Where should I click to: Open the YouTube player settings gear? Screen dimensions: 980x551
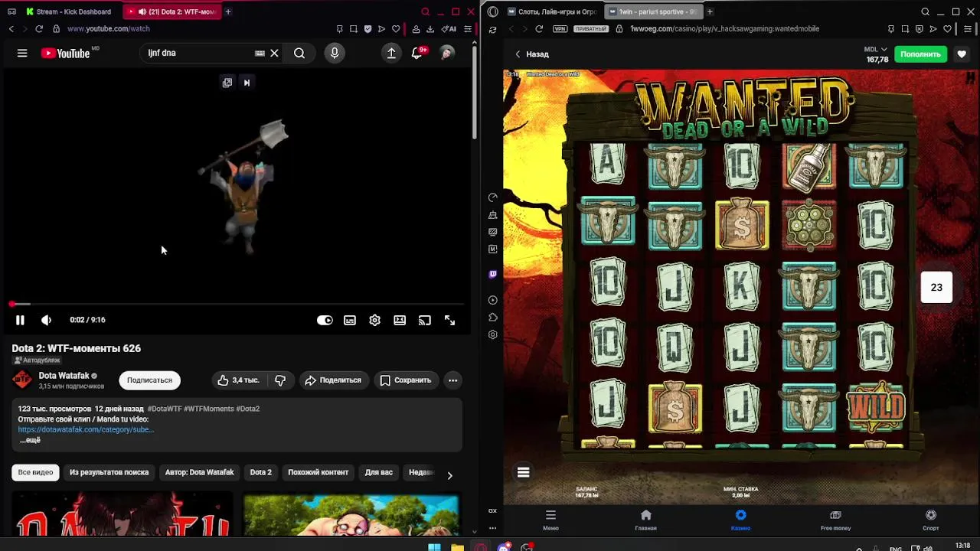(x=374, y=320)
